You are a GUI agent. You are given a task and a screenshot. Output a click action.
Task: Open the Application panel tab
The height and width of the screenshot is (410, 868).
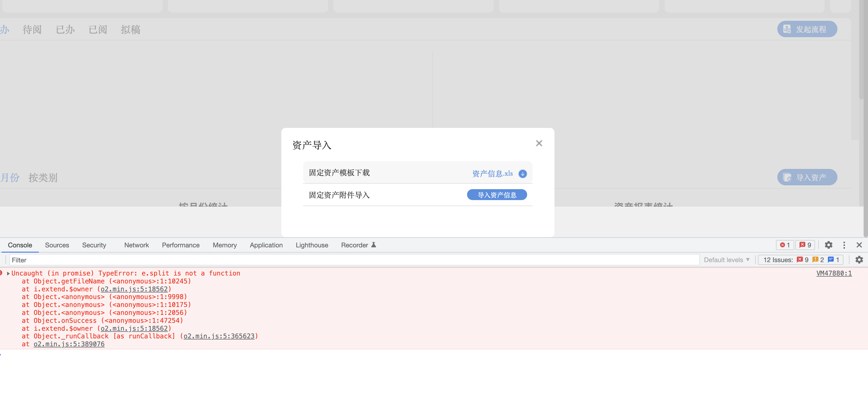[x=266, y=245]
